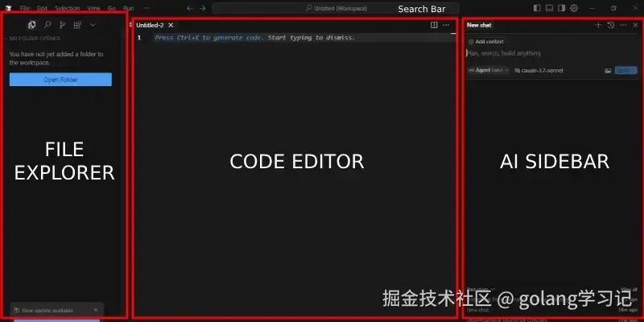Image resolution: width=644 pixels, height=322 pixels.
Task: Restore the Cursor window size
Action: 613,8
